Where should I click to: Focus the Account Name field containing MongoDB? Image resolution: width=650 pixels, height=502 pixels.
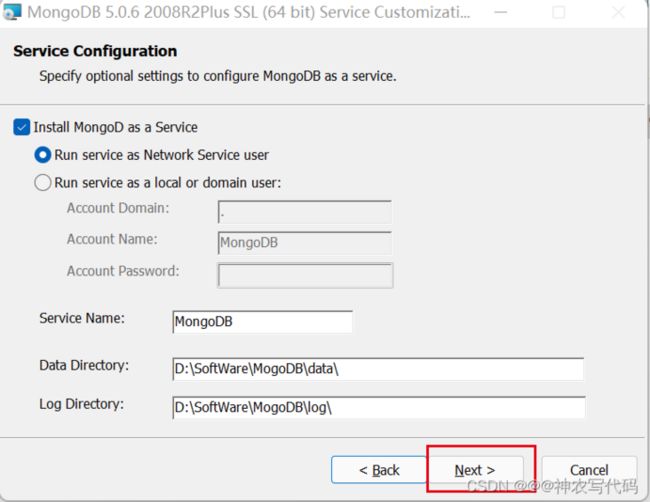coord(305,243)
